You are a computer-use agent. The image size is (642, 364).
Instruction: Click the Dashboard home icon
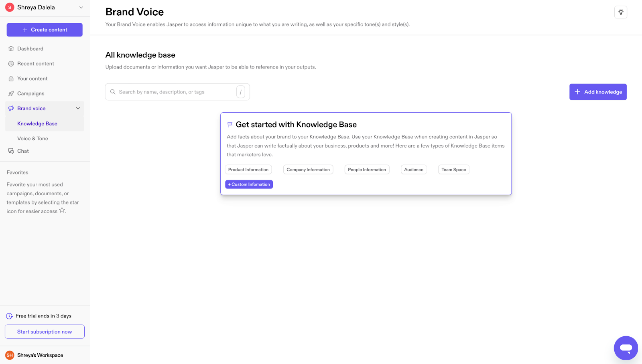[11, 49]
